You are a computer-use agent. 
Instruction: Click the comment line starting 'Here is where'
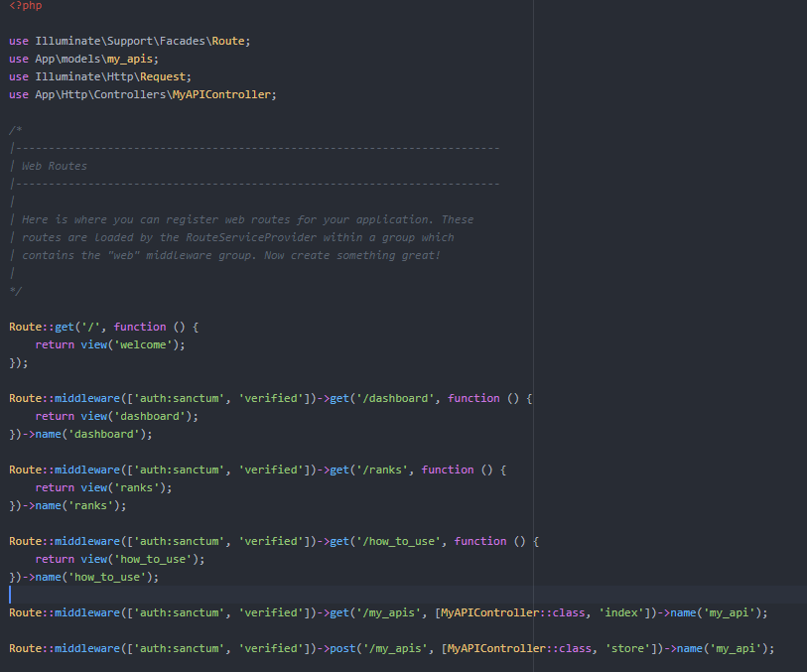(x=242, y=219)
